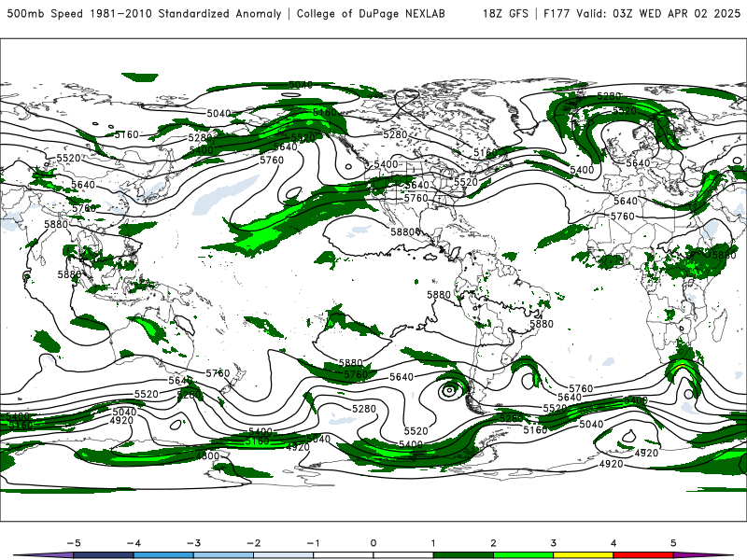Select the dark navy -5 to -4 colorbar segment
This screenshot has height=560, width=747.
[104, 555]
